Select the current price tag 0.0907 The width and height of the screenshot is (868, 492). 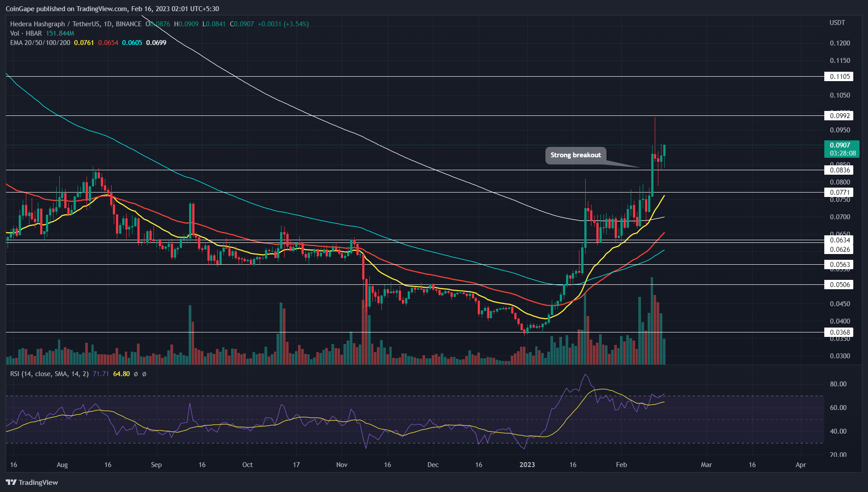[840, 145]
